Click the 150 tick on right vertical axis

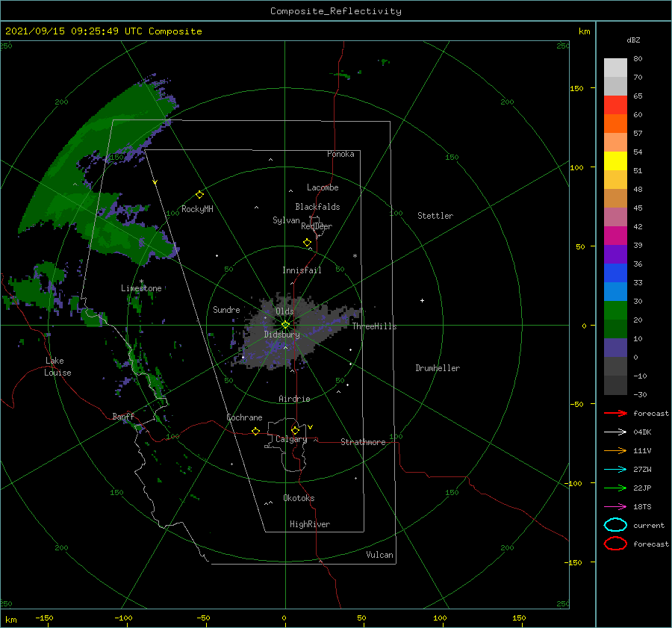click(x=576, y=88)
